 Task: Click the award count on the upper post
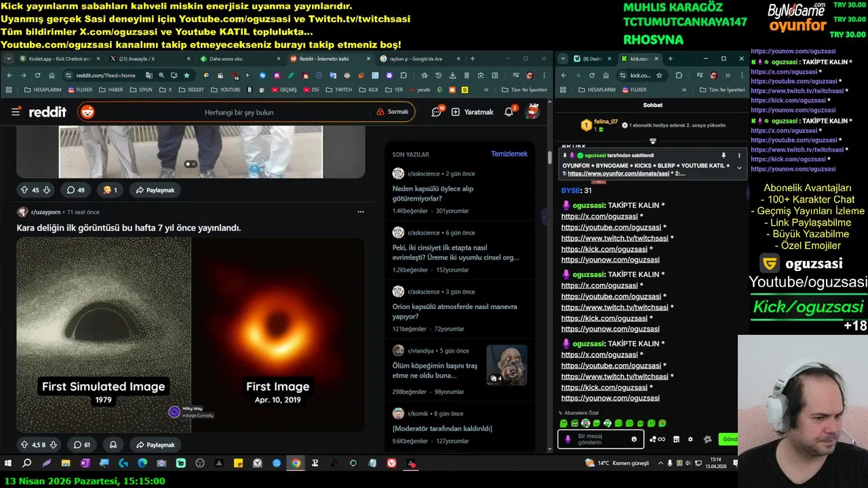(110, 190)
